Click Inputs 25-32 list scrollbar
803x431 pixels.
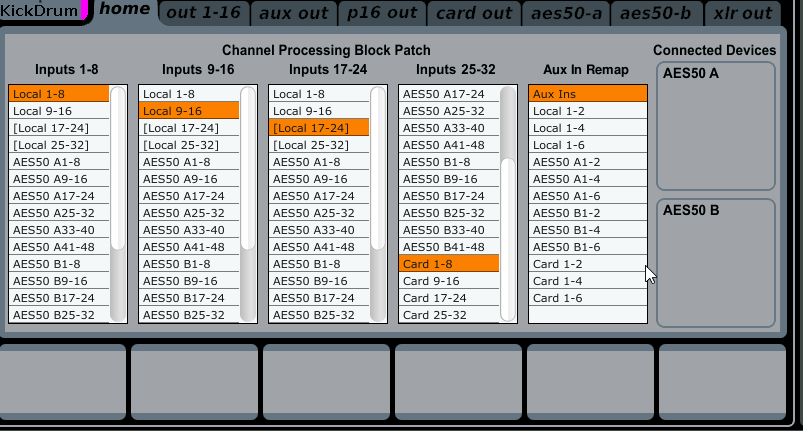(508, 240)
